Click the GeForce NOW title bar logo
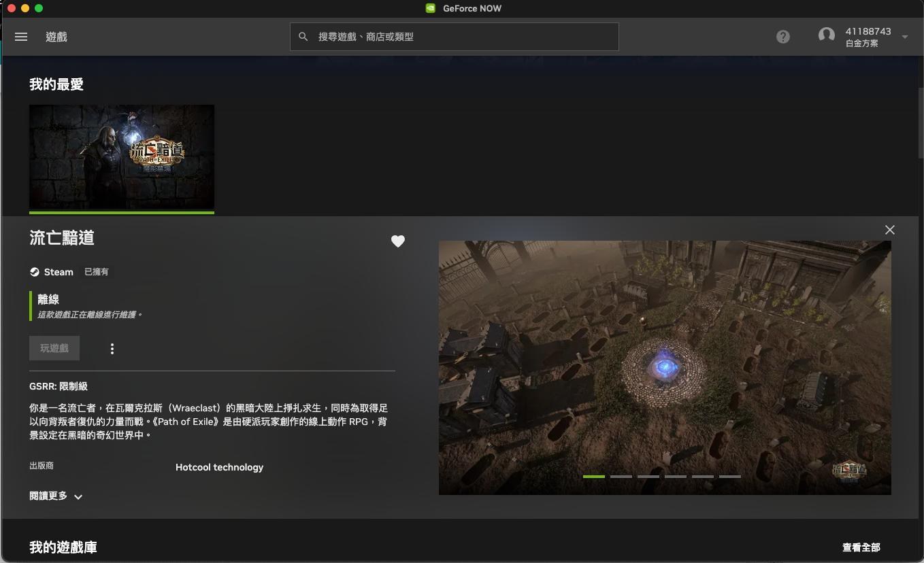 430,8
